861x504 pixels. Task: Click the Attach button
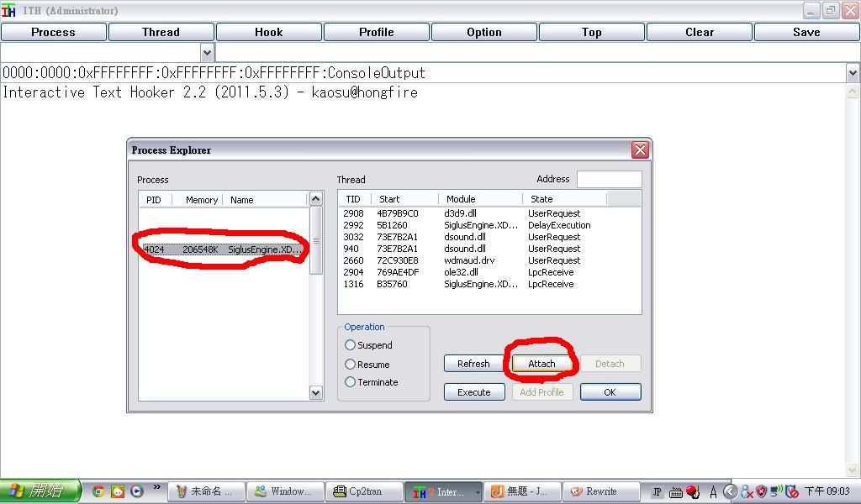coord(541,364)
